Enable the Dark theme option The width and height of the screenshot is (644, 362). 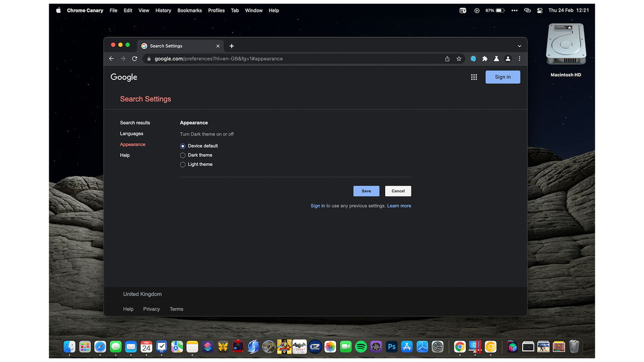182,155
